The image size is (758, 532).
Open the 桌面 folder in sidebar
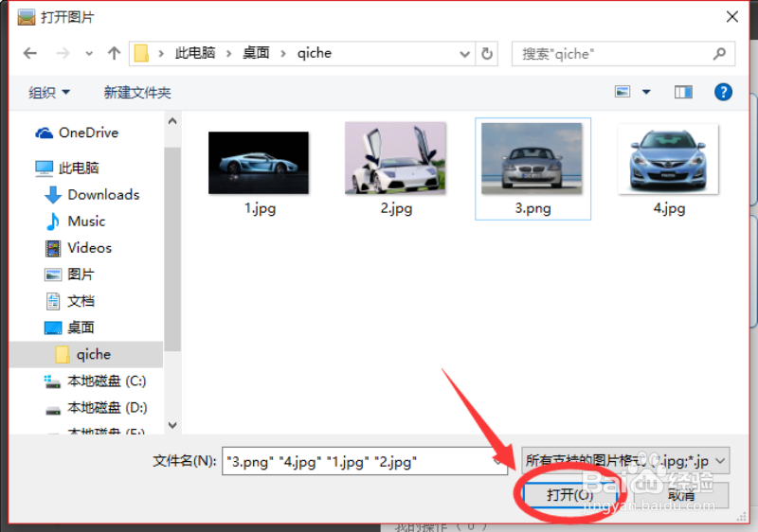tap(69, 328)
